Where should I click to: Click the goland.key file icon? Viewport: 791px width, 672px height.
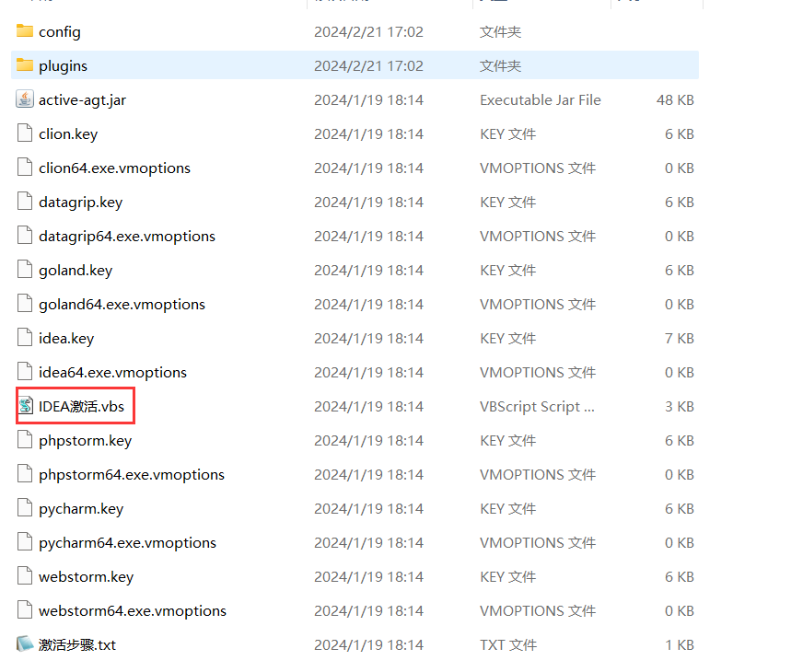point(25,270)
